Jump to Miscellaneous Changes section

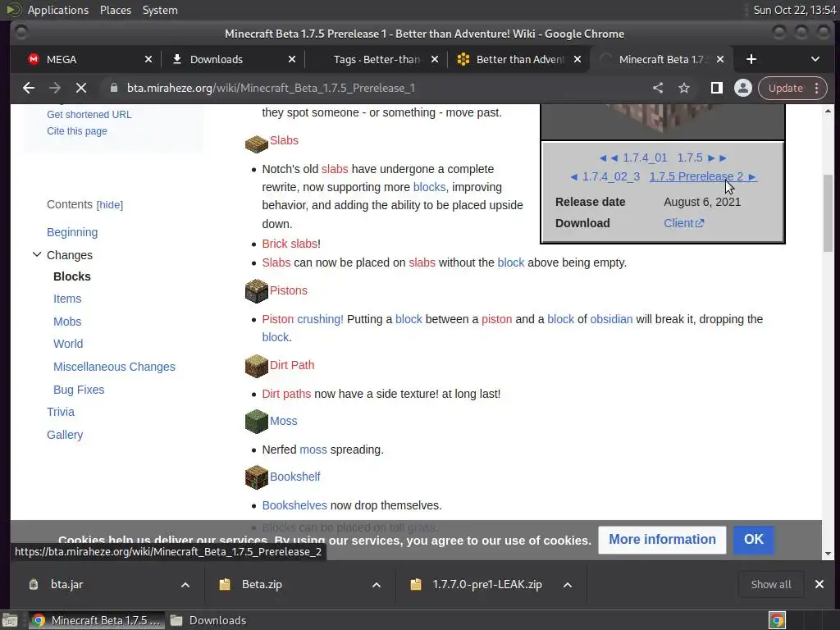[x=114, y=367]
